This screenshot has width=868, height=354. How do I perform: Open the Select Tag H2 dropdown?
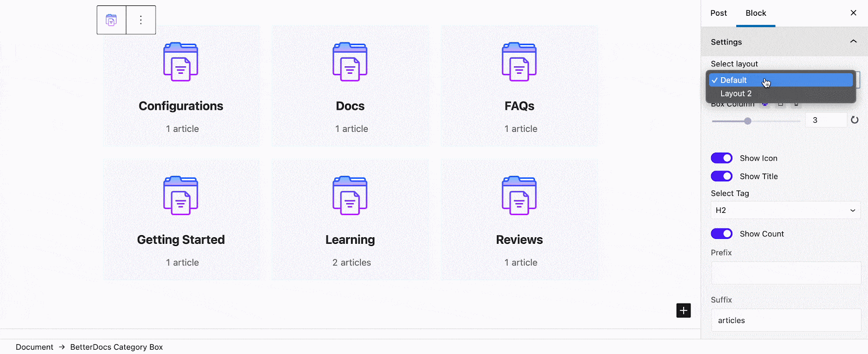pos(786,210)
